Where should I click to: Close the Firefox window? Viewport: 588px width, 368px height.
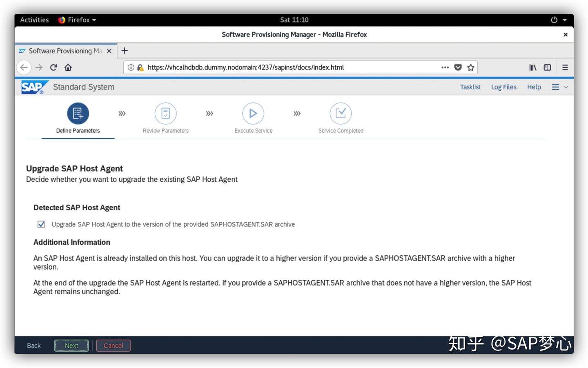[x=566, y=34]
